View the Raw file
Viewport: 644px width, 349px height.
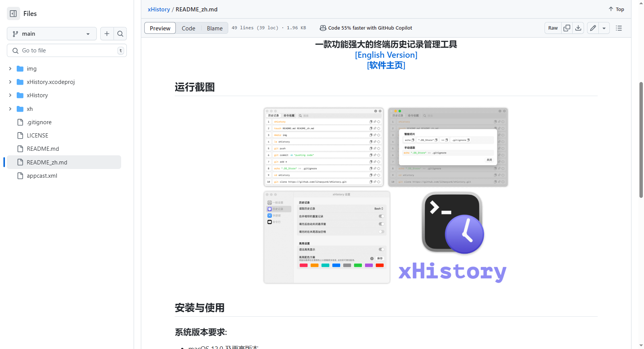553,28
